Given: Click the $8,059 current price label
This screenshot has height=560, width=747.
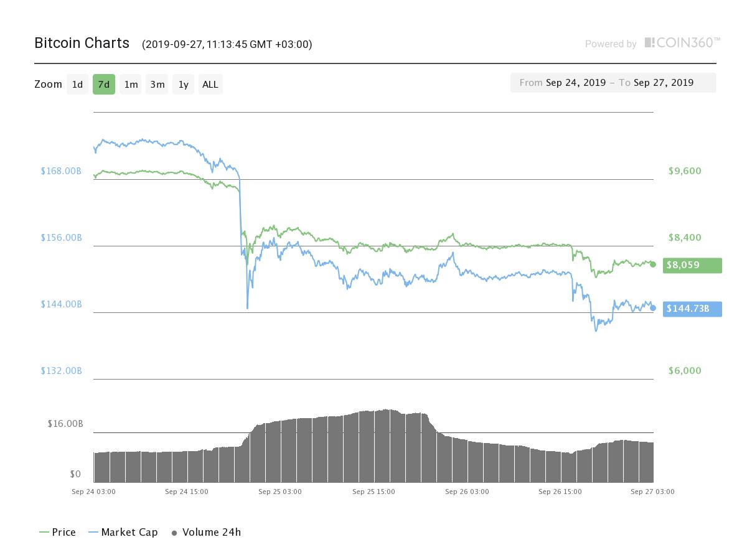Looking at the screenshot, I should (692, 265).
